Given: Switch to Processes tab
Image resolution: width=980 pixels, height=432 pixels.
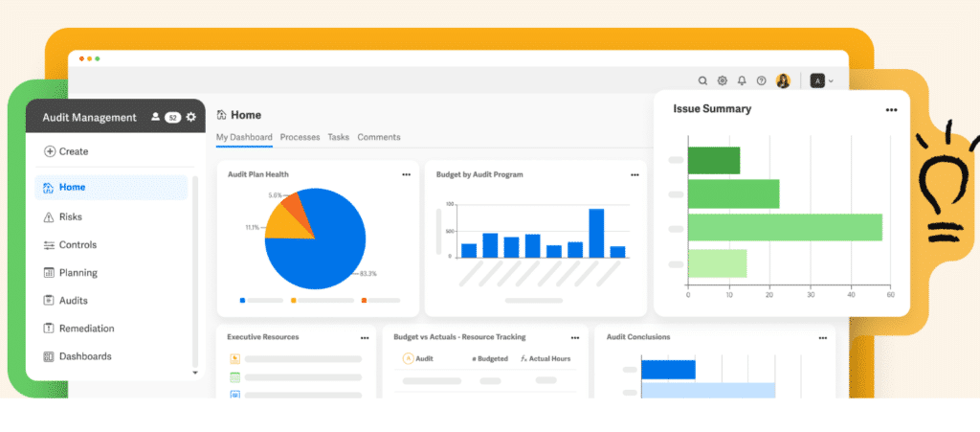Looking at the screenshot, I should (x=300, y=137).
